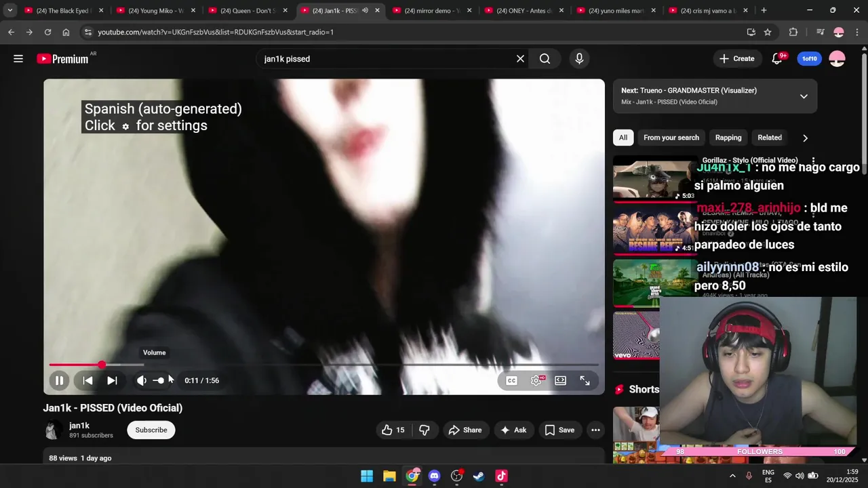The image size is (868, 488).
Task: Switch to mirror demo browser tab
Action: pos(432,11)
